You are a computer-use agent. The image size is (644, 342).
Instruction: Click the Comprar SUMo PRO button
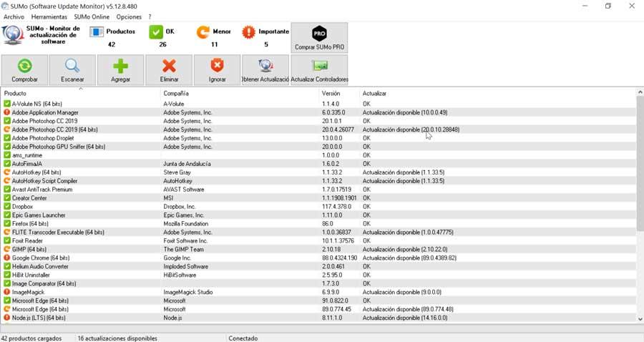click(319, 37)
